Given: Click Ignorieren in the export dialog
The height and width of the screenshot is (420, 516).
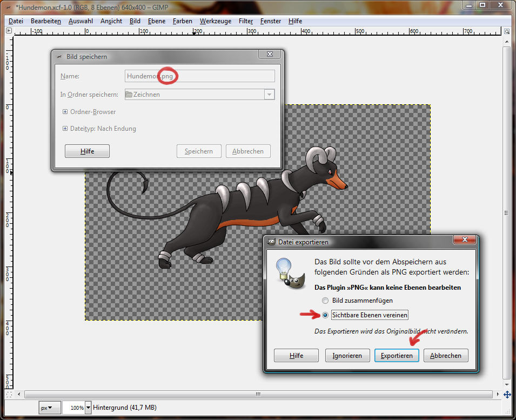Looking at the screenshot, I should pyautogui.click(x=347, y=356).
